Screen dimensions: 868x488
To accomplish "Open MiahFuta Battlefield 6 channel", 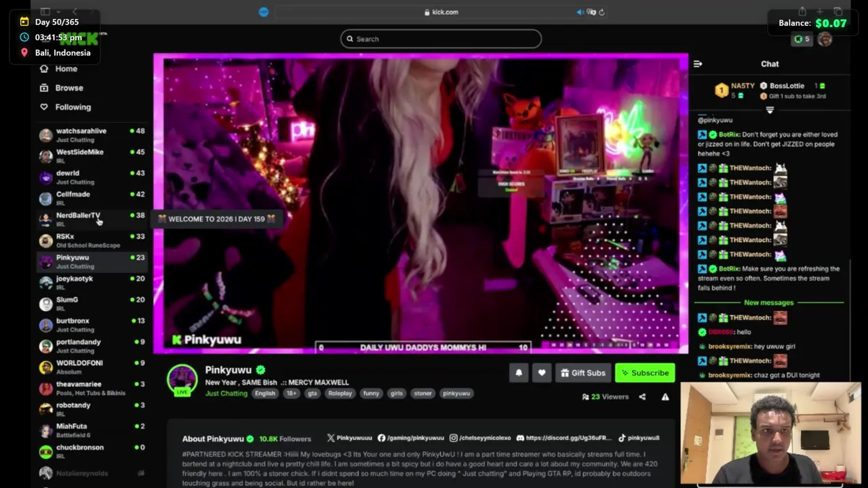I will (x=92, y=430).
